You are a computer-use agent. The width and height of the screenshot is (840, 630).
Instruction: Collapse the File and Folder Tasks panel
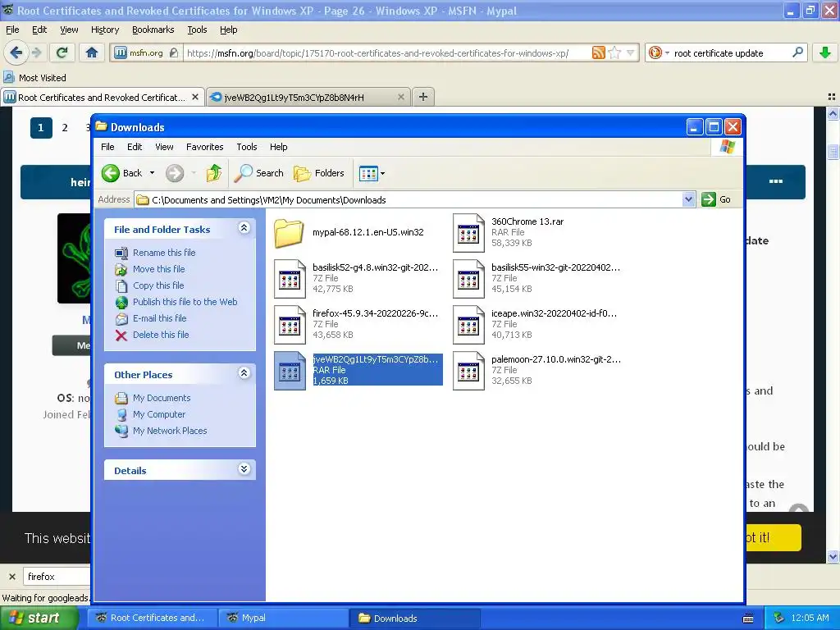point(244,228)
